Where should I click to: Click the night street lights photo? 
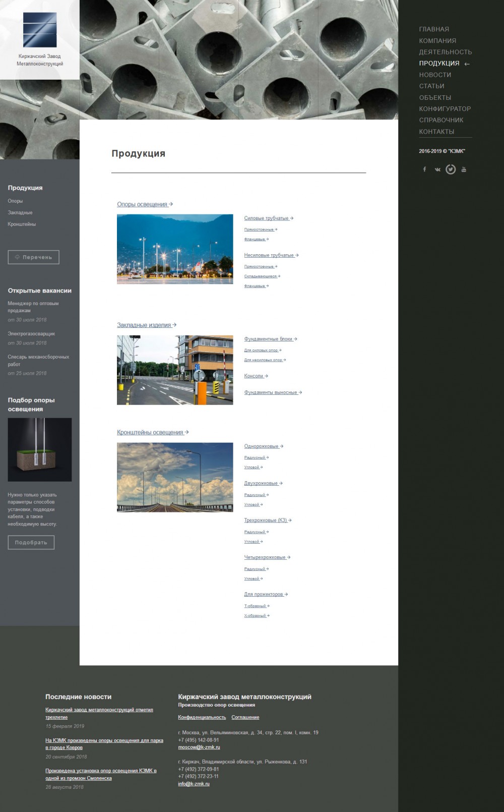point(175,249)
